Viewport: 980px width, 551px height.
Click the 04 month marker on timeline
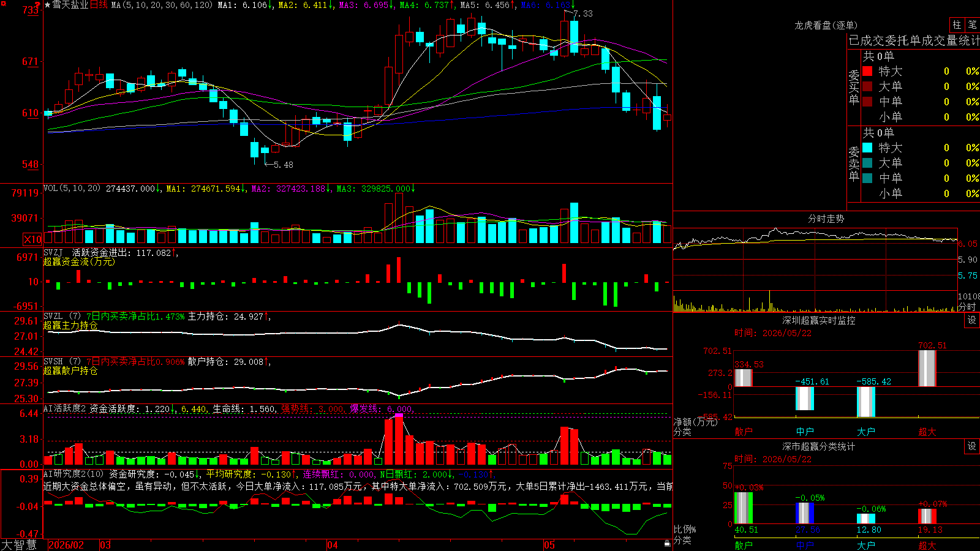pyautogui.click(x=333, y=545)
